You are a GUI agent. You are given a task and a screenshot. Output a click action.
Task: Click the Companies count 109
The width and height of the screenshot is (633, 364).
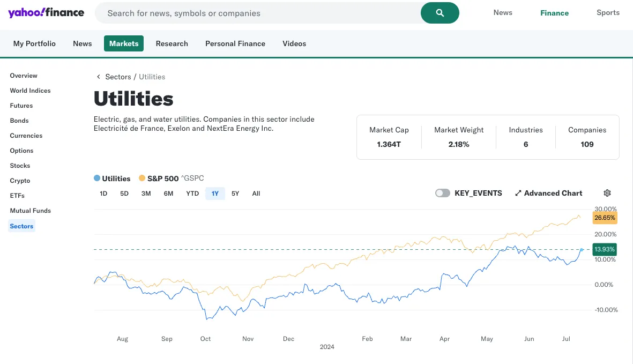(587, 144)
